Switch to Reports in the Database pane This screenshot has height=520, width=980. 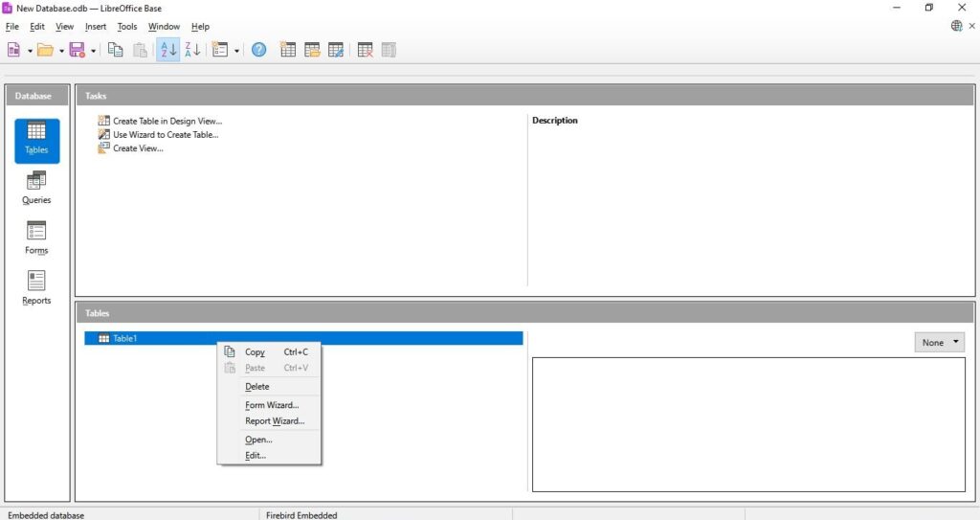pyautogui.click(x=36, y=288)
